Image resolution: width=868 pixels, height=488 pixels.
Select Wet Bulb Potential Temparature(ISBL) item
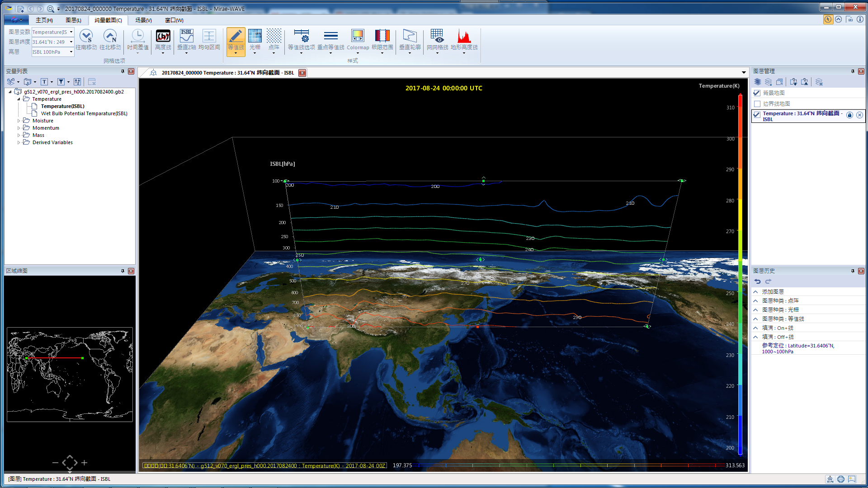[84, 114]
